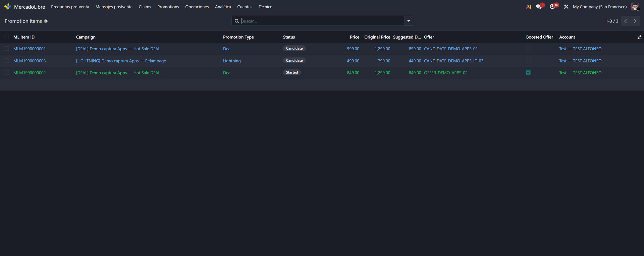Open the MercadoLibre app home icon

(8, 7)
